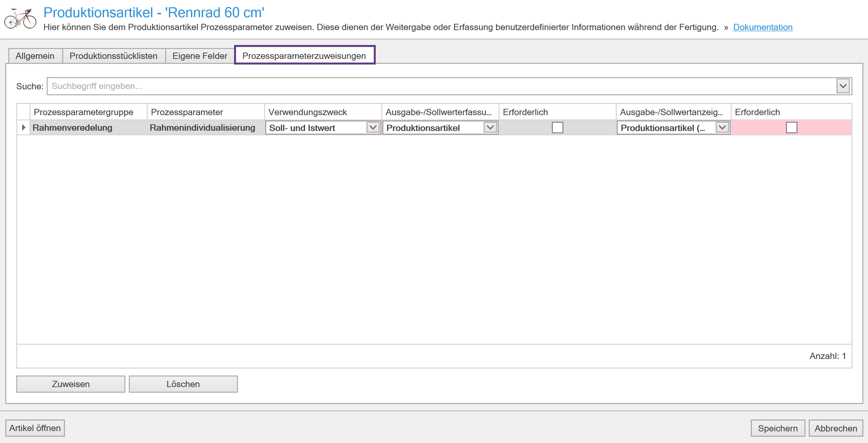Screen dimensions: 868x443
Task: Focus the Suchbegriff eingeben search field
Action: point(438,86)
